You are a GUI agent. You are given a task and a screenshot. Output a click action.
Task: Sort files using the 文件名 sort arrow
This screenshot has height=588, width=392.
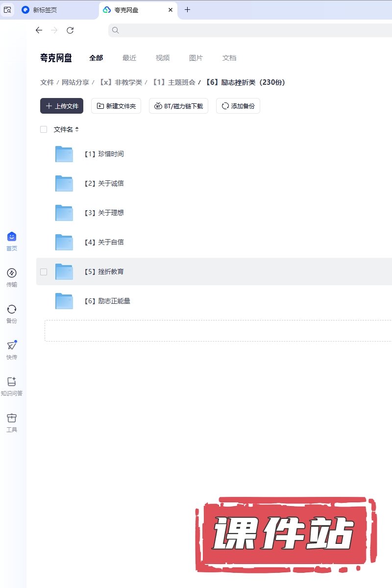point(77,129)
